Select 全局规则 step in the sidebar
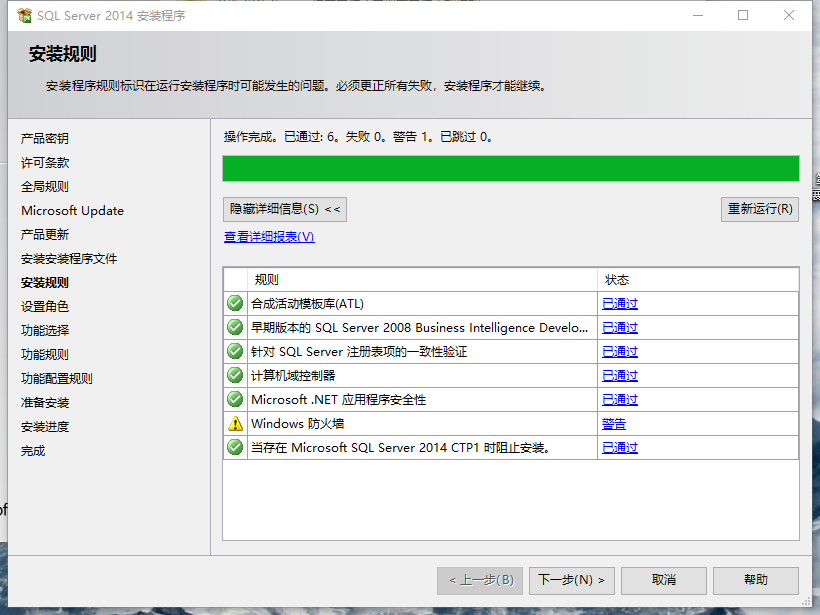The width and height of the screenshot is (820, 615). [45, 187]
